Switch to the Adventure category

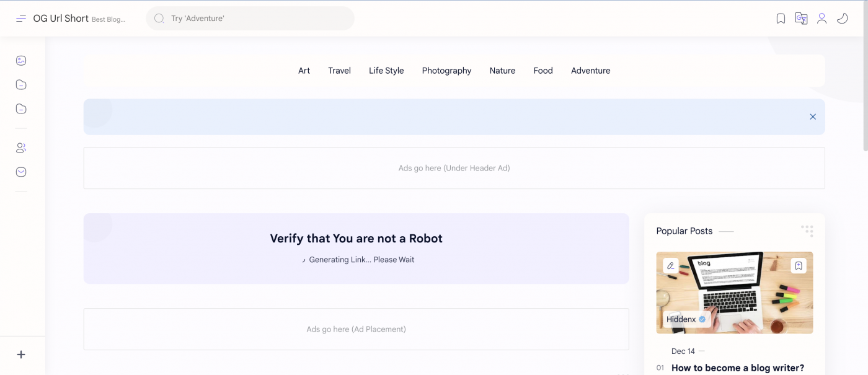(590, 70)
